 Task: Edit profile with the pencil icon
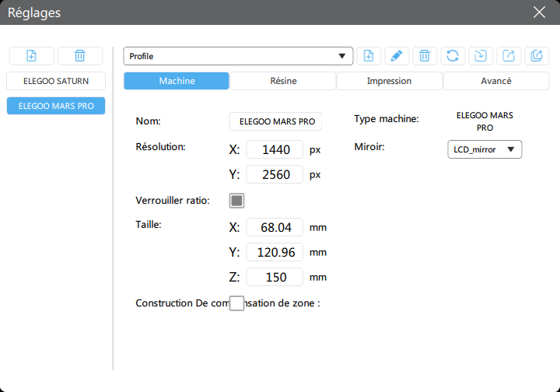click(397, 56)
